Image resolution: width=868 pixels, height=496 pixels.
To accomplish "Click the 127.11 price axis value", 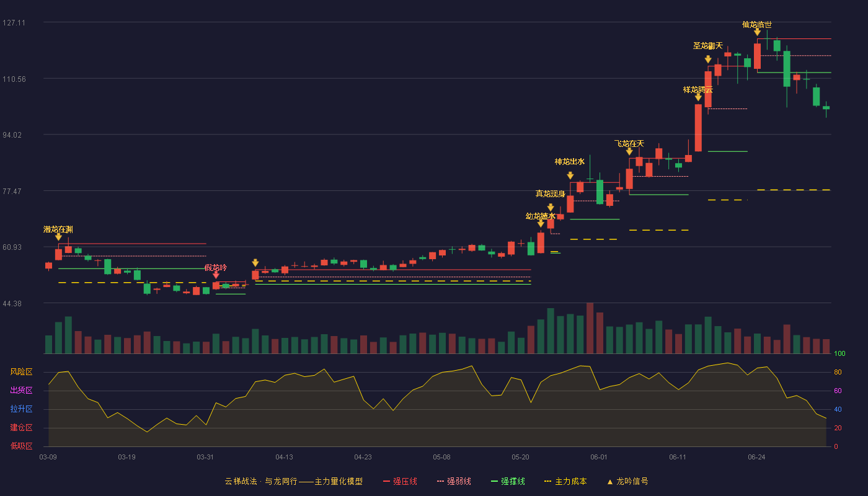I will coord(14,22).
